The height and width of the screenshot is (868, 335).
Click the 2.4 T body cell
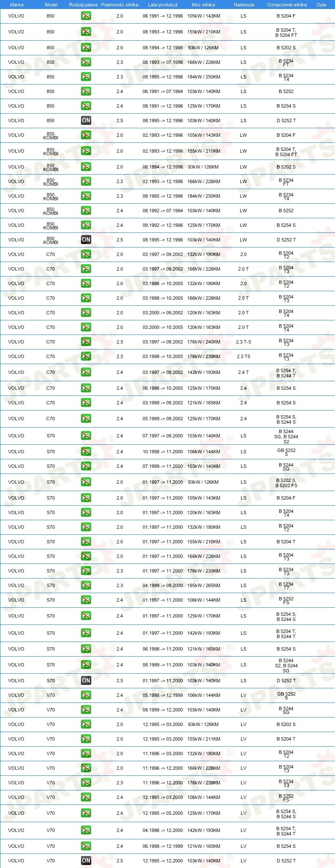(243, 372)
